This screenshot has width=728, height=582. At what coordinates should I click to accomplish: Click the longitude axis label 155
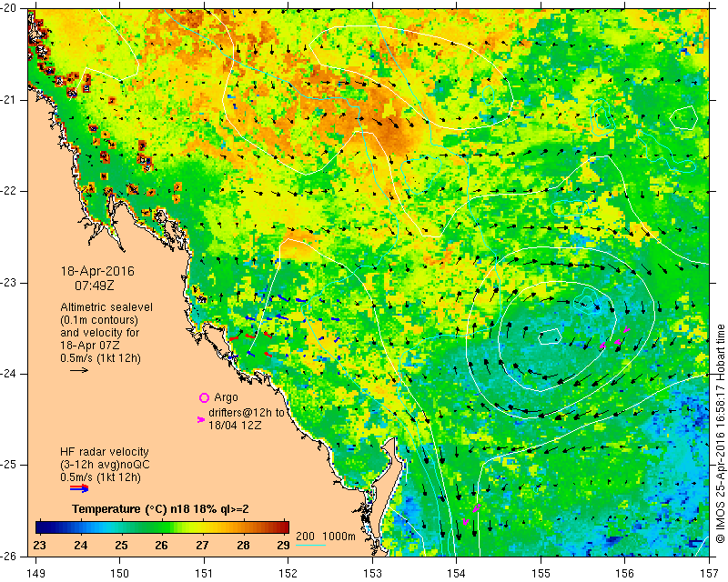(x=541, y=574)
